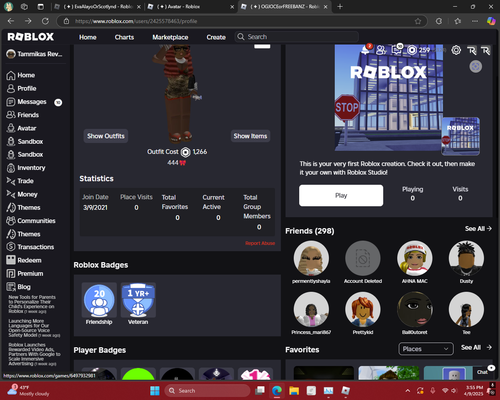Click See All next to Friends
Screen dimensions: 500x400
point(478,229)
